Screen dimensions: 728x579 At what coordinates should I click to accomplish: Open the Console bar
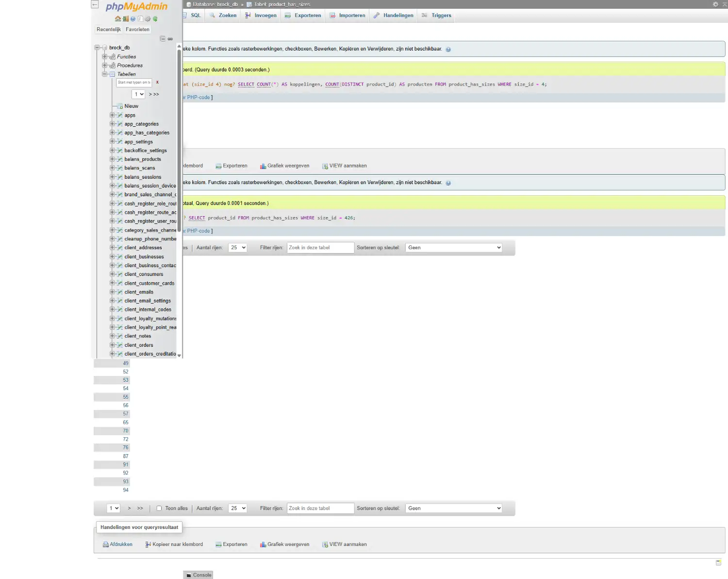coord(199,575)
